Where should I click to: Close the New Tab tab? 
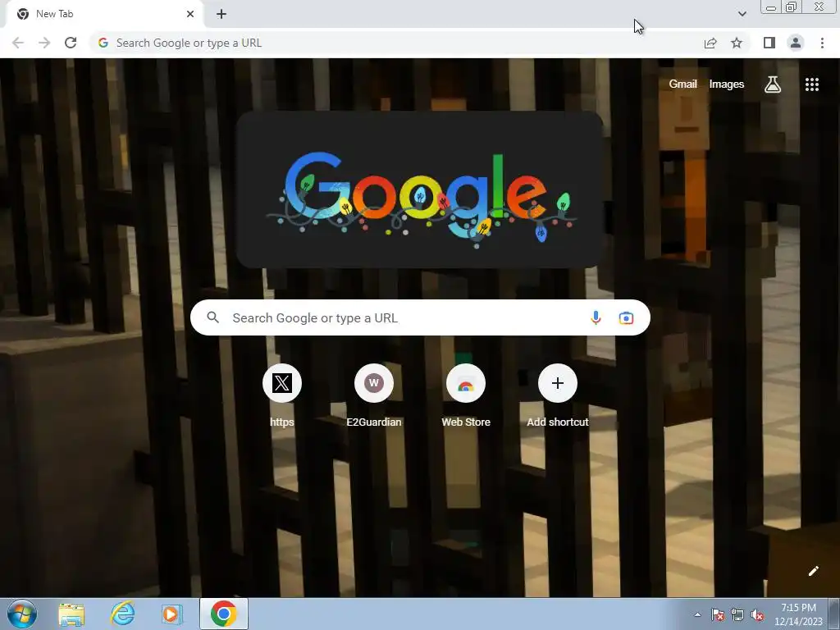coord(190,14)
